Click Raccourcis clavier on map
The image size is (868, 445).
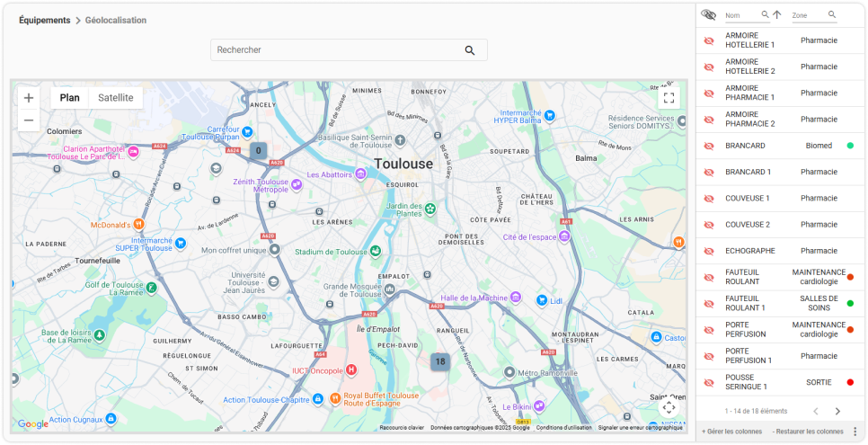tap(402, 428)
